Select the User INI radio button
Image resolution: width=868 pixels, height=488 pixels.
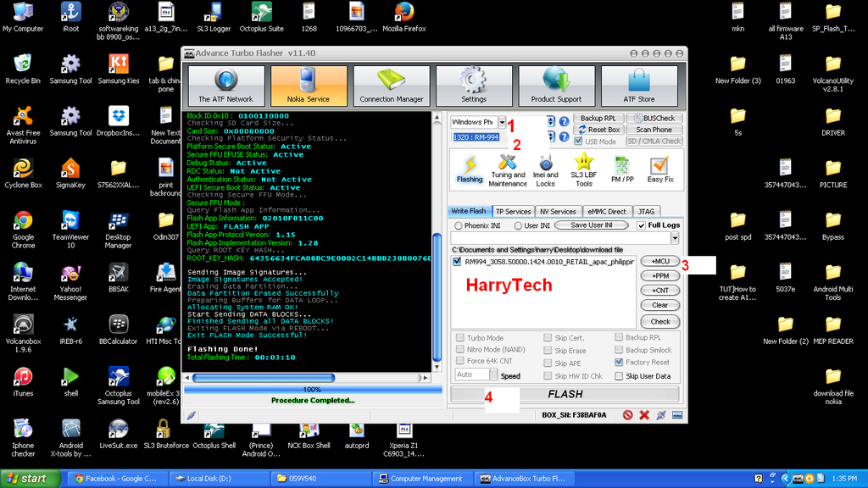point(518,225)
